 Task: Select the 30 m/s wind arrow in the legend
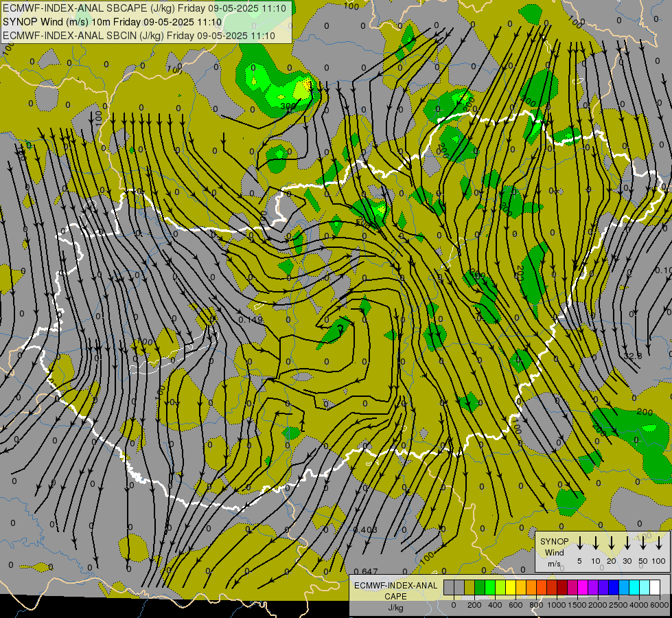[627, 542]
